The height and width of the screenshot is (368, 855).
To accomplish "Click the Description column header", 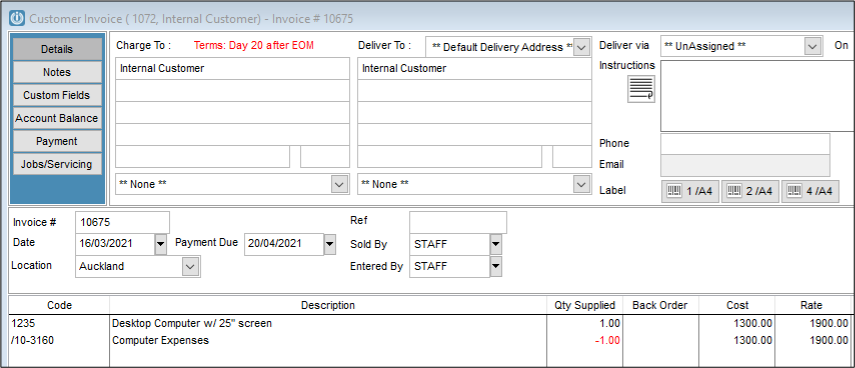I will click(328, 305).
